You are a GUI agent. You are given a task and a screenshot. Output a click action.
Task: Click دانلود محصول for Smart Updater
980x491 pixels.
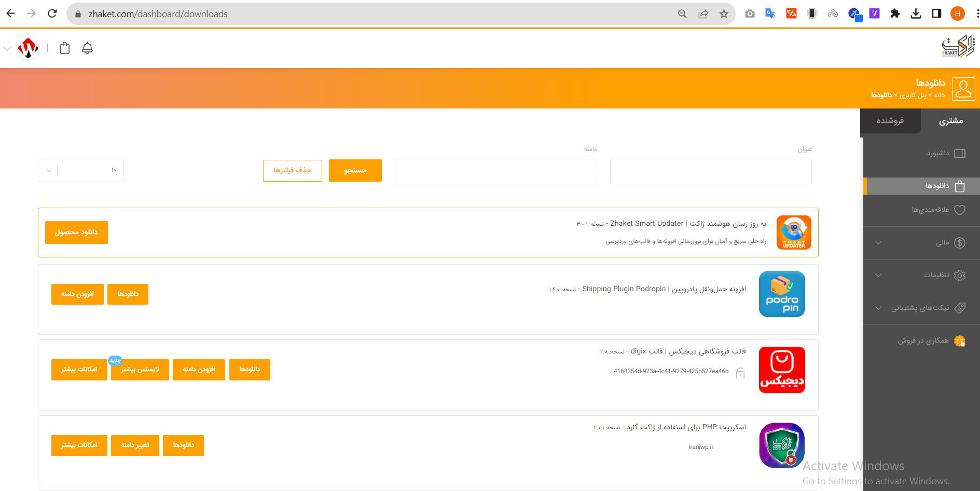click(x=76, y=233)
